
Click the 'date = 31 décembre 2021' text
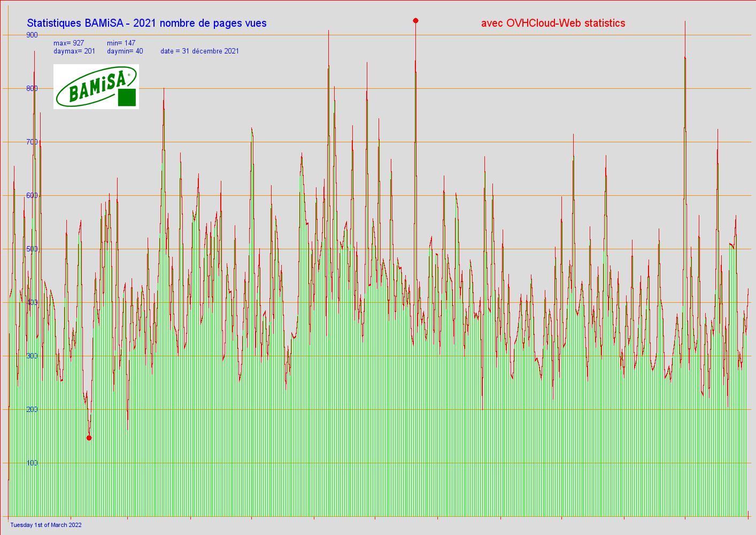pyautogui.click(x=199, y=51)
